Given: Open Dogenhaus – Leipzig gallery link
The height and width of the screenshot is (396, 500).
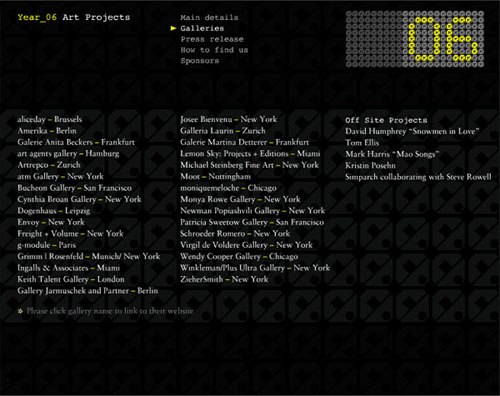Looking at the screenshot, I should (54, 211).
